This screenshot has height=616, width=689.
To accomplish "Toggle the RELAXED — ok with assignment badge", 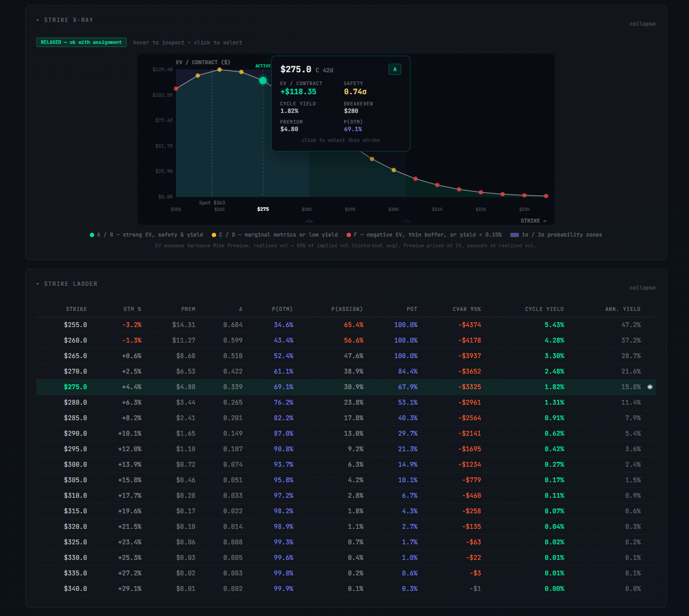I will click(81, 42).
